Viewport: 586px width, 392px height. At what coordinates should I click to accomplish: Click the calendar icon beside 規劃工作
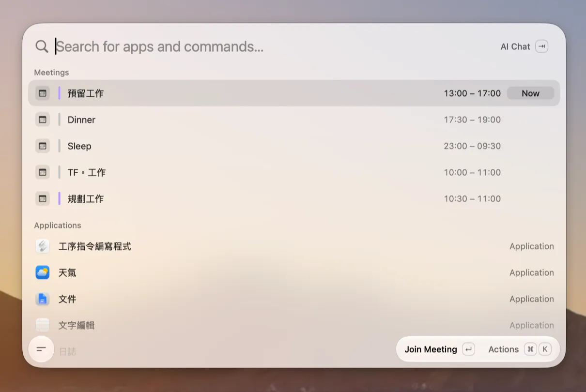coord(43,198)
